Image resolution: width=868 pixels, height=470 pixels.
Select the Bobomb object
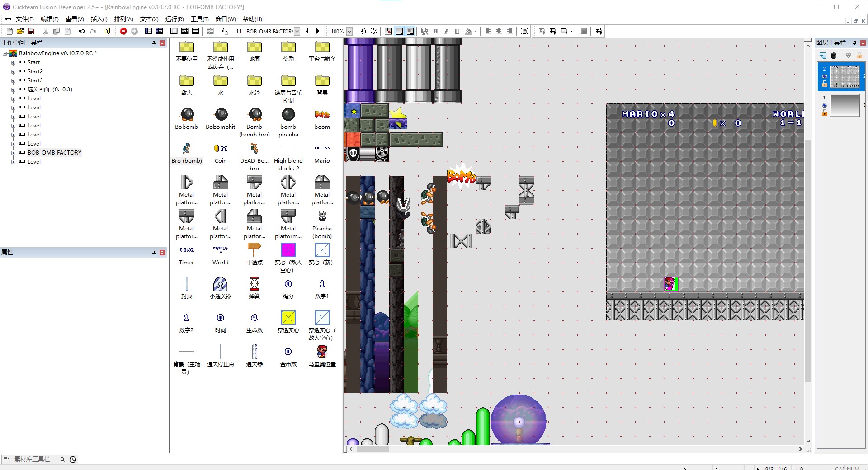(x=187, y=119)
